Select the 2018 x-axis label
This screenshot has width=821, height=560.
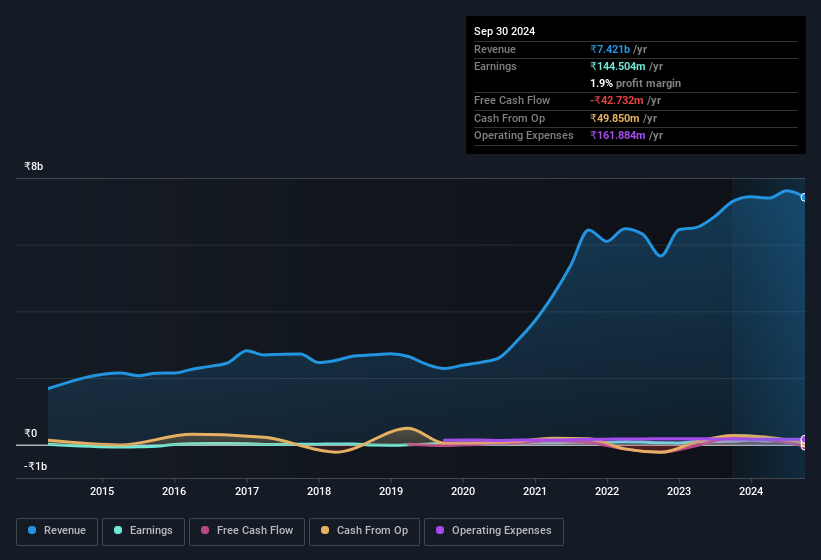click(319, 491)
